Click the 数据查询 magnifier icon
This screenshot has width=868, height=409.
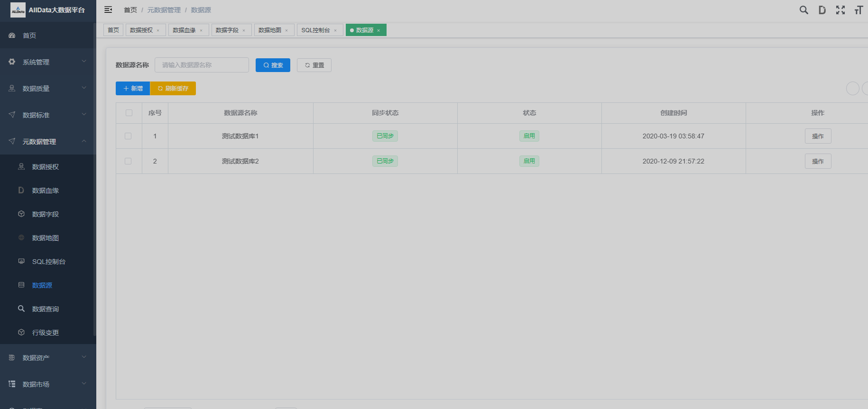coord(21,309)
